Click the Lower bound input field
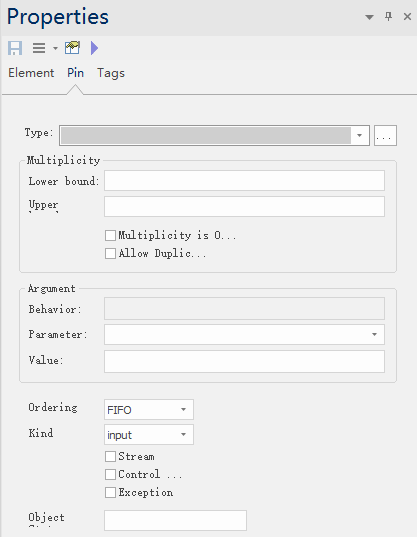417x537 pixels. tap(244, 180)
